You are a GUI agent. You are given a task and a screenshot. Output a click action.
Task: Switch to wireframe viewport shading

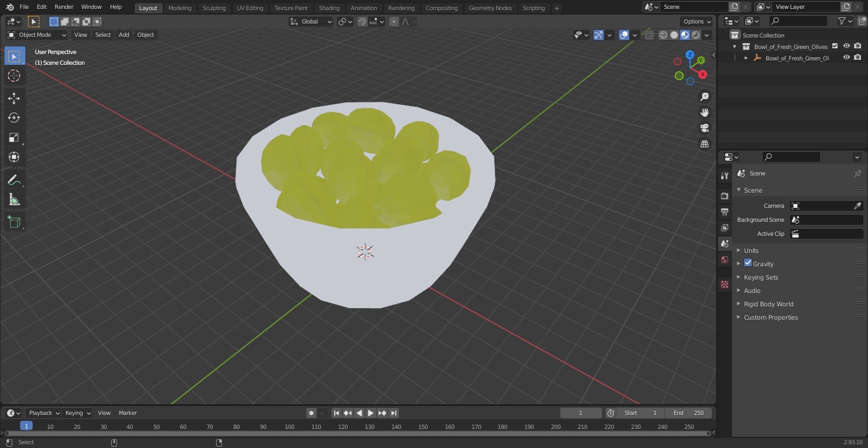click(663, 35)
